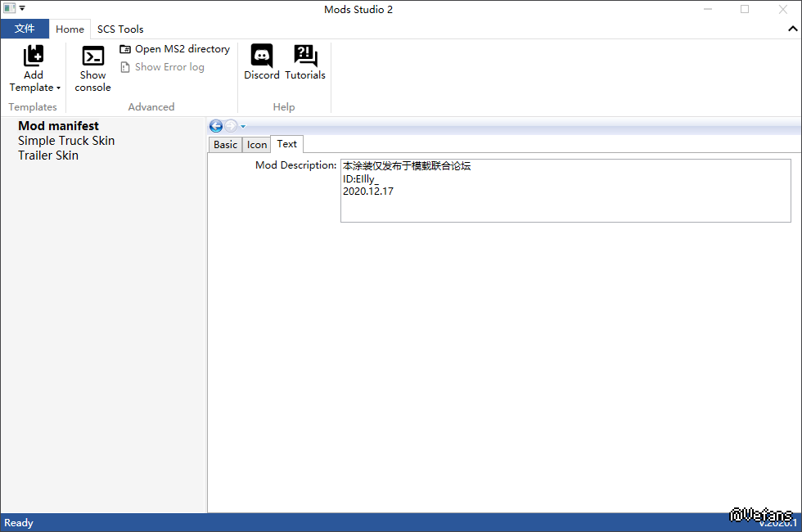Open the quick access toolbar dropdown
The image size is (802, 532).
pyautogui.click(x=22, y=9)
